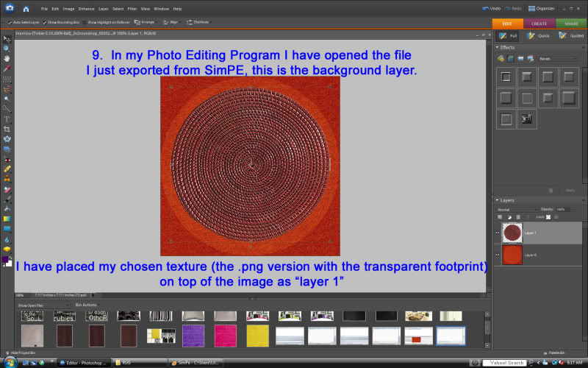Click Hide Project Bin
Image resolution: width=588 pixels, height=368 pixels.
(x=20, y=353)
